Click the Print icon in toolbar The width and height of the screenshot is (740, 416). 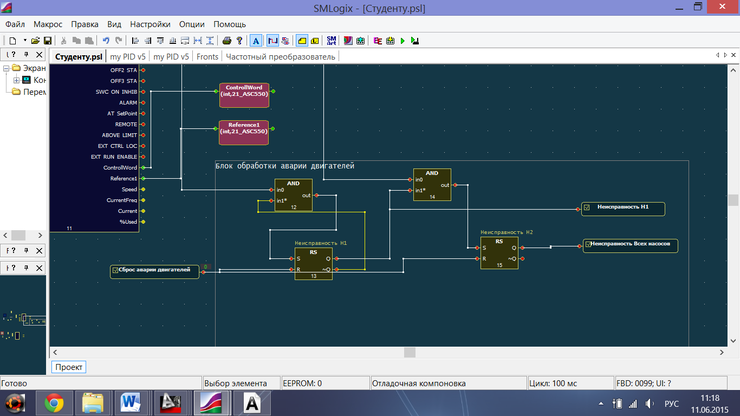click(x=227, y=41)
